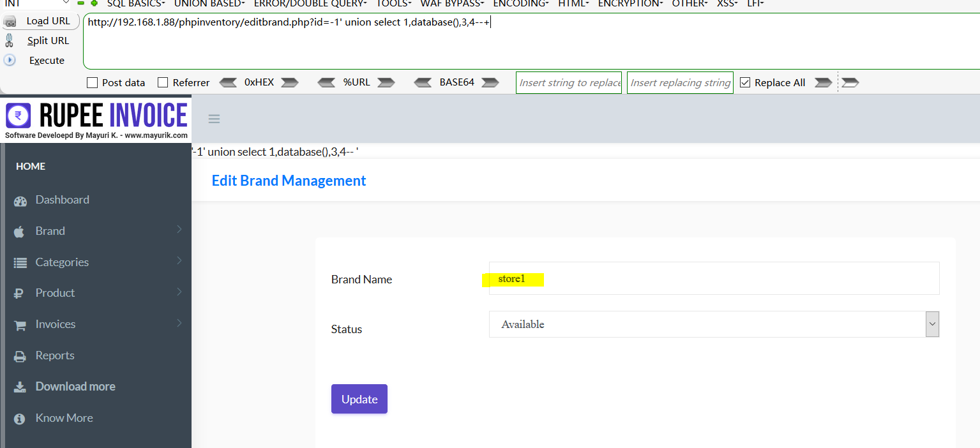The height and width of the screenshot is (448, 980).
Task: Click the filled replace arrow after Replace All
Action: (x=824, y=82)
